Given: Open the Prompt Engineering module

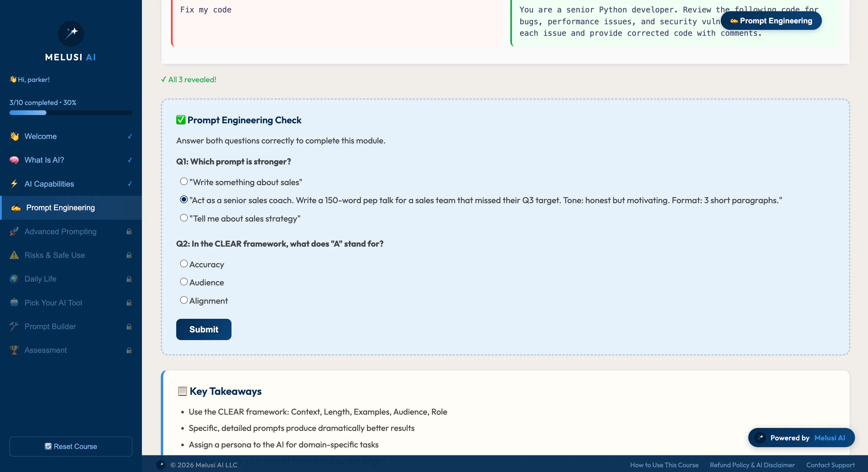Looking at the screenshot, I should click(x=71, y=208).
